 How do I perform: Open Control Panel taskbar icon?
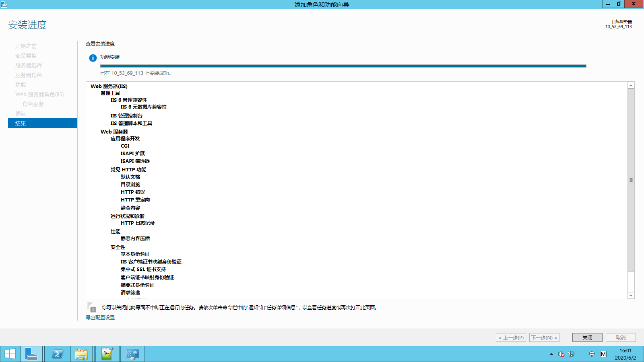pos(132,354)
